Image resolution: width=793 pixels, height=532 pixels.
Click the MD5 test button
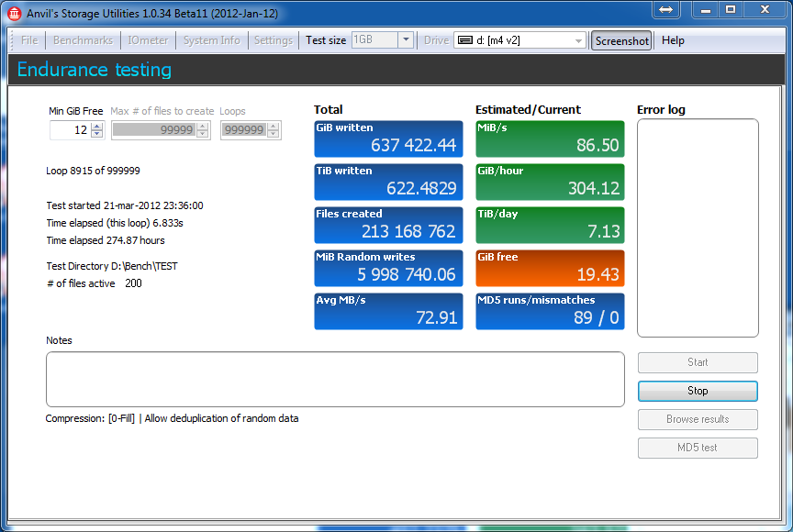click(698, 448)
